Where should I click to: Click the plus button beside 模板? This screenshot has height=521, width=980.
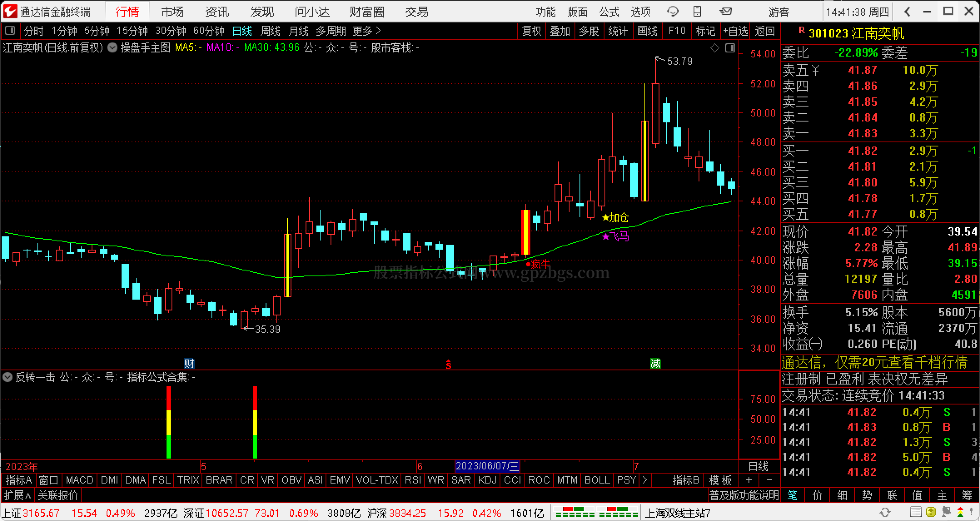(x=749, y=480)
